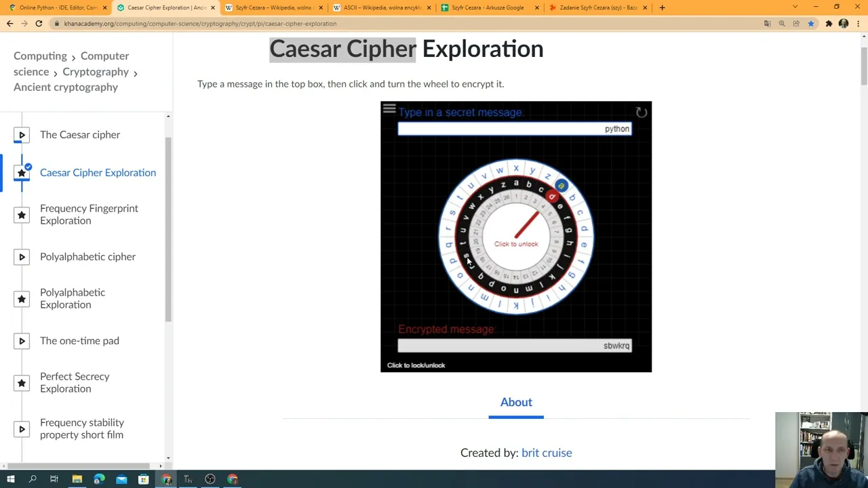Reload the page in browser
Image resolution: width=868 pixels, height=488 pixels.
(39, 24)
